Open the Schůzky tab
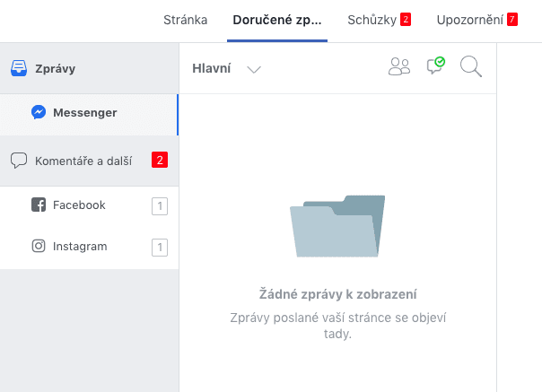This screenshot has width=542, height=392. click(x=372, y=20)
